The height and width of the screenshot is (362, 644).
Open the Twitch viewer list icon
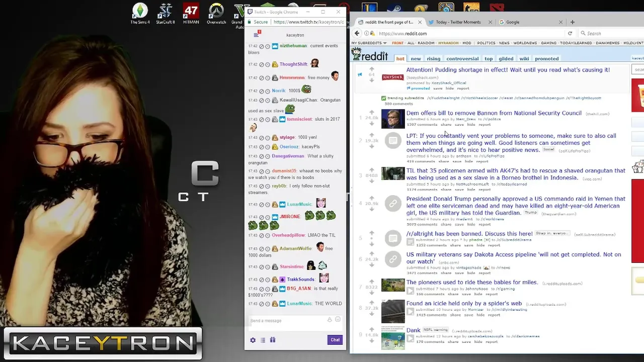click(x=263, y=340)
